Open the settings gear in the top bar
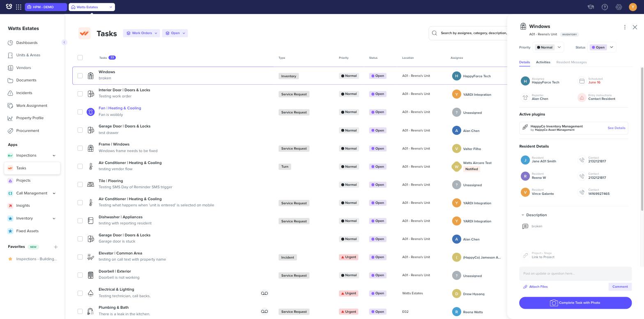Image resolution: width=644 pixels, height=319 pixels. pyautogui.click(x=619, y=7)
